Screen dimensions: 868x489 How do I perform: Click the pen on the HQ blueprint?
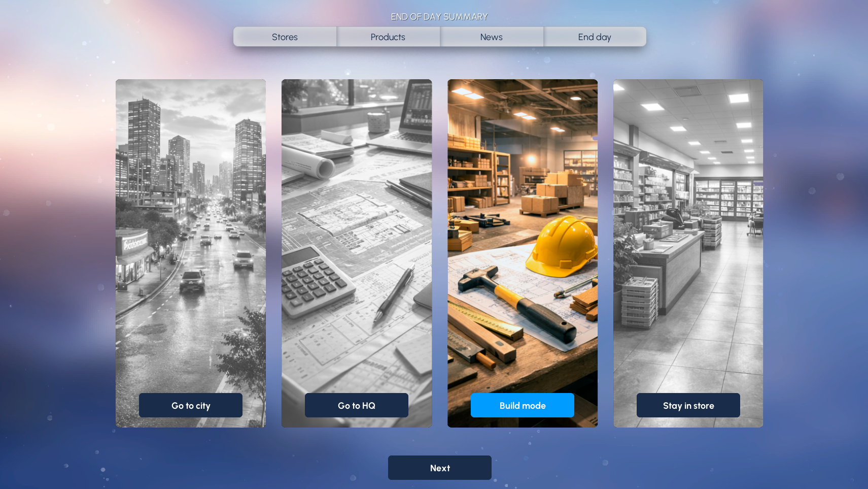tap(394, 295)
